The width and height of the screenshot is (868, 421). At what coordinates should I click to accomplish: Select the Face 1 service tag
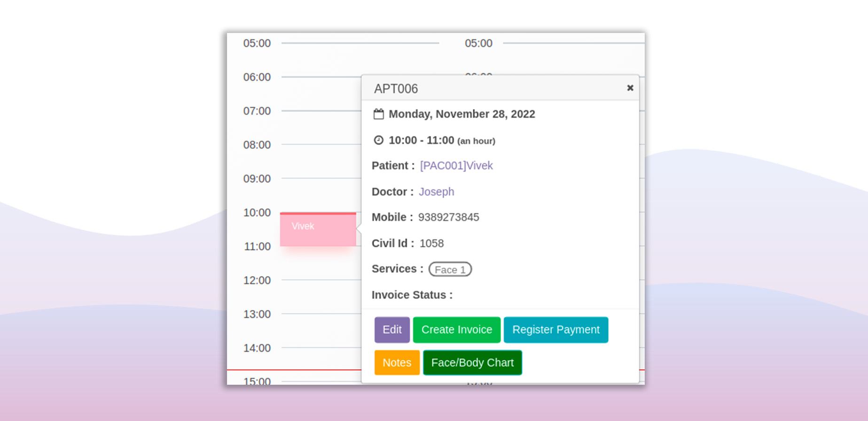tap(450, 270)
